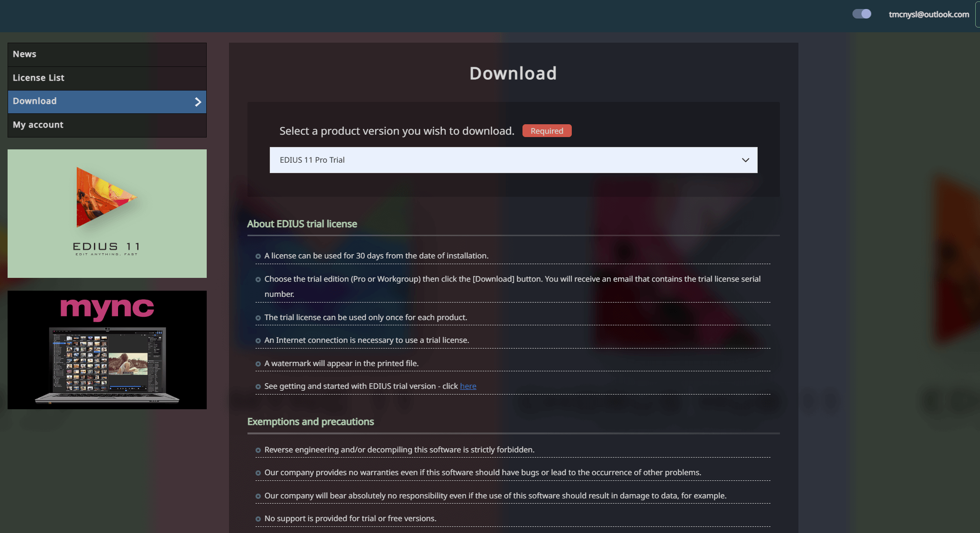Follow the 'here' link for the trial guide
The image size is (980, 533).
[x=467, y=386]
